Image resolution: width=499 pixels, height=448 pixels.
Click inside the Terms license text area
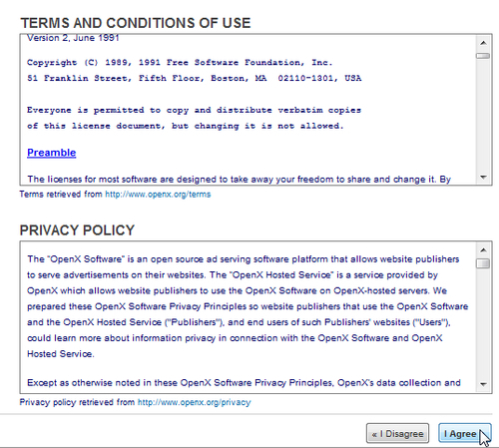click(248, 110)
